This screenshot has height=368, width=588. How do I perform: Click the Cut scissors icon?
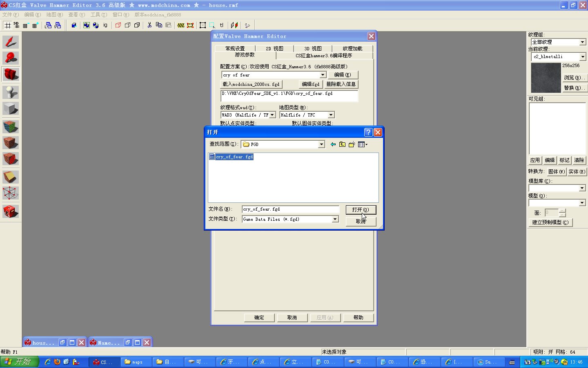click(x=149, y=25)
